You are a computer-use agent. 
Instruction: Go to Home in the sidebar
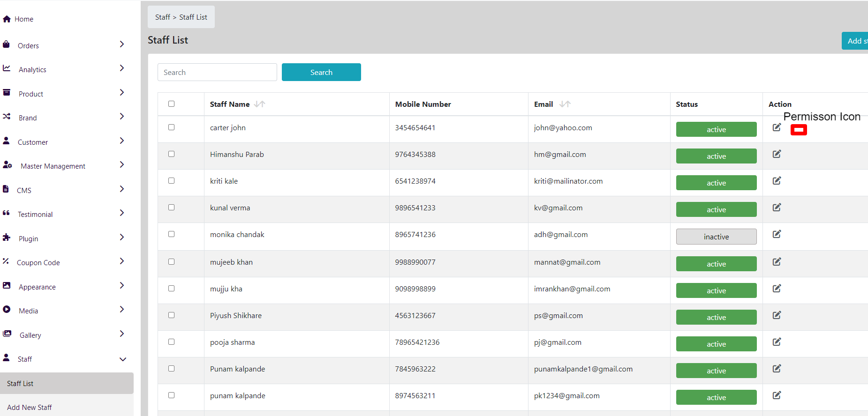click(24, 19)
